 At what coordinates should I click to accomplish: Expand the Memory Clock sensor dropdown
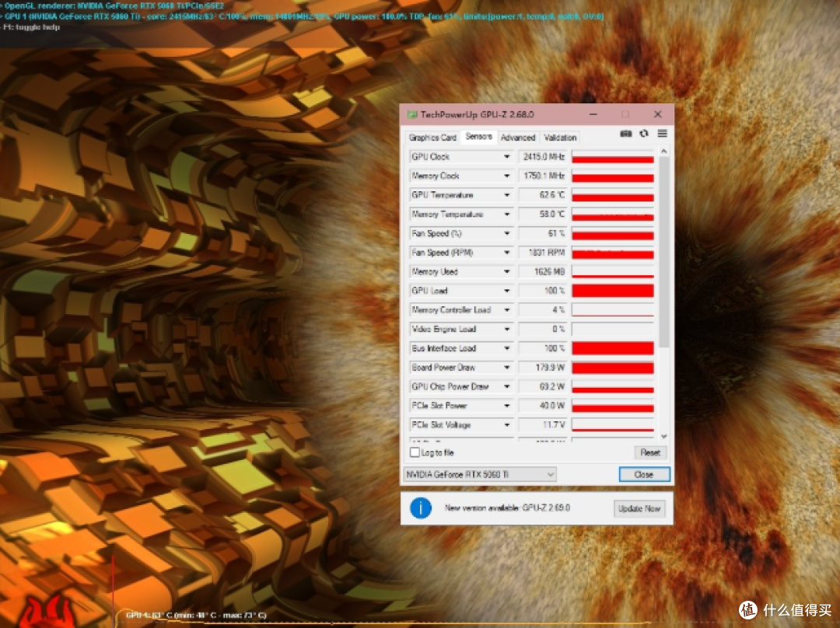pos(506,176)
